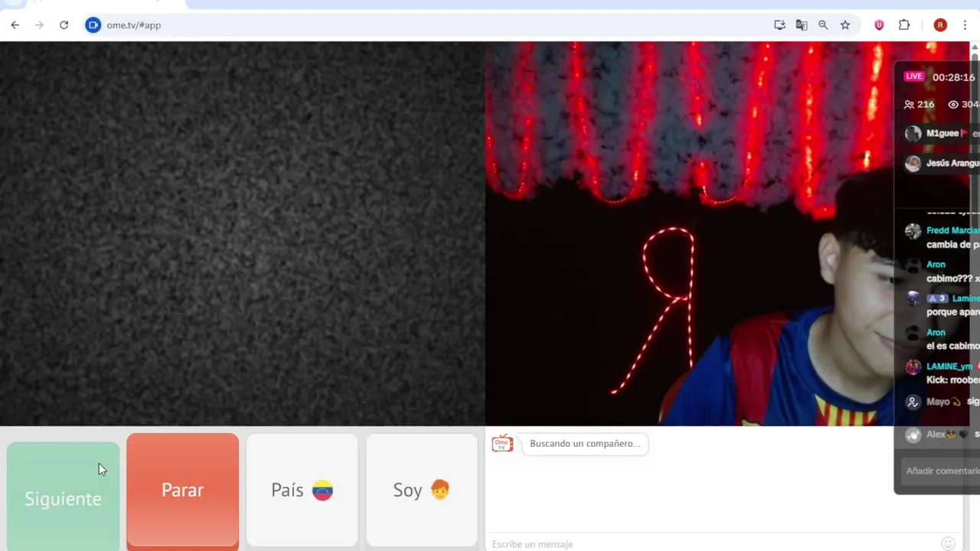Go back with the browser back arrow
This screenshot has height=551, width=980.
pos(15,25)
